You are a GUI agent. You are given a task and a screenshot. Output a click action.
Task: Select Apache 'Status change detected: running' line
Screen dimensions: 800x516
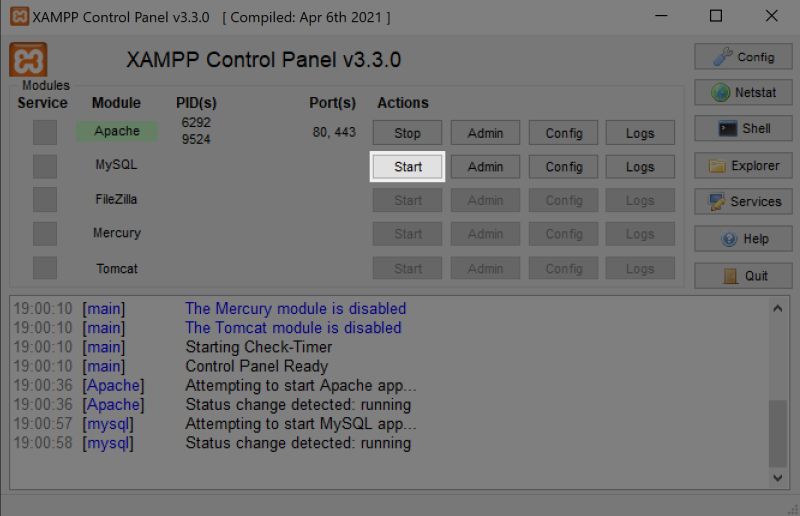coord(298,405)
